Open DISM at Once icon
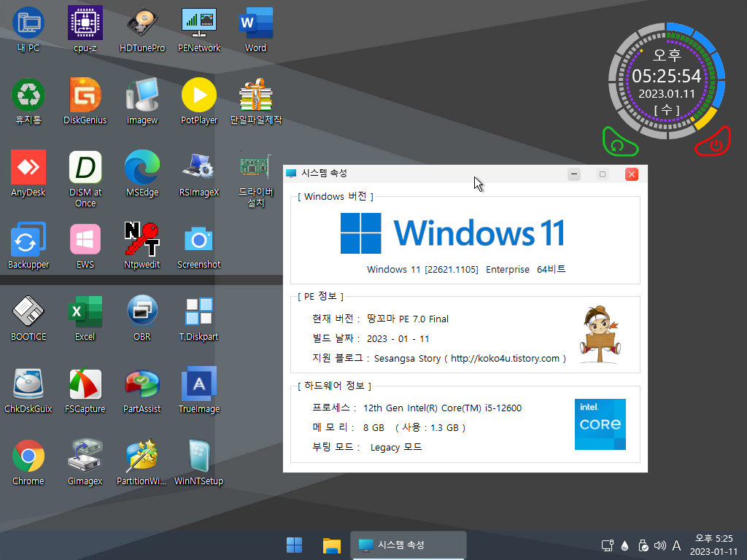 point(85,179)
